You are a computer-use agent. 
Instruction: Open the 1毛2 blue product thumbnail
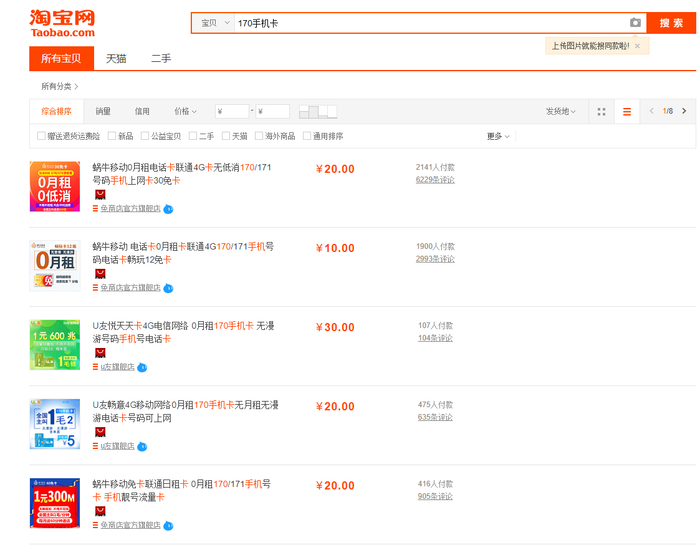(x=55, y=423)
